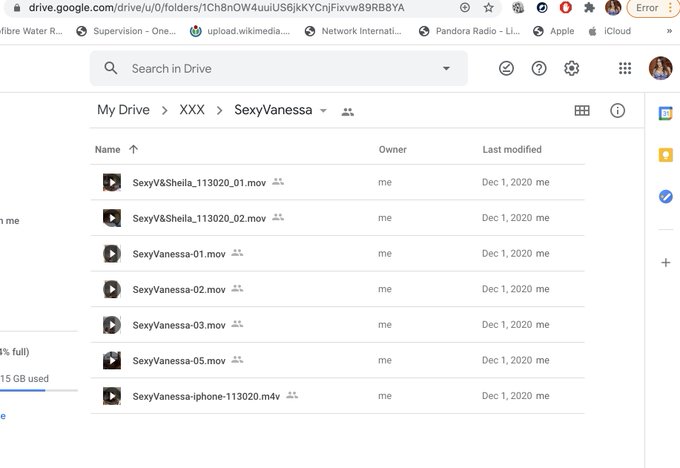Show folder details info icon
The image size is (680, 468).
click(x=617, y=111)
